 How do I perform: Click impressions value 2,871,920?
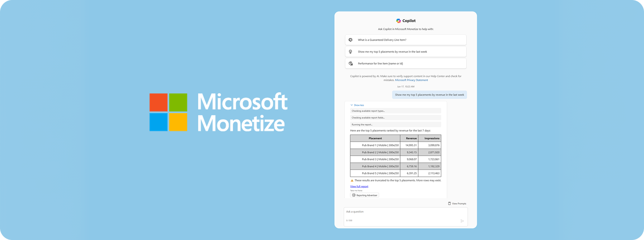tap(434, 152)
